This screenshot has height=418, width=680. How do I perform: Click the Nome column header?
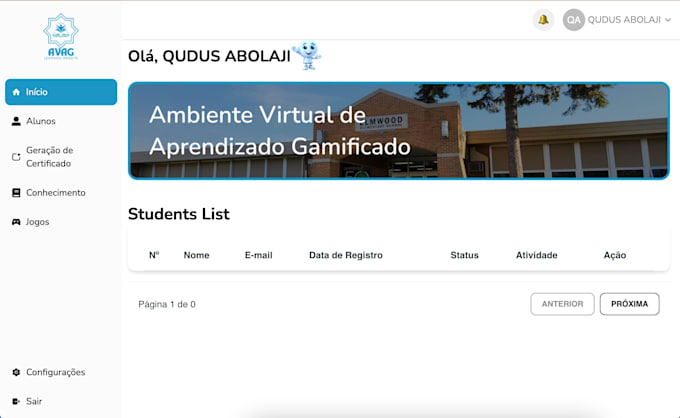point(196,255)
